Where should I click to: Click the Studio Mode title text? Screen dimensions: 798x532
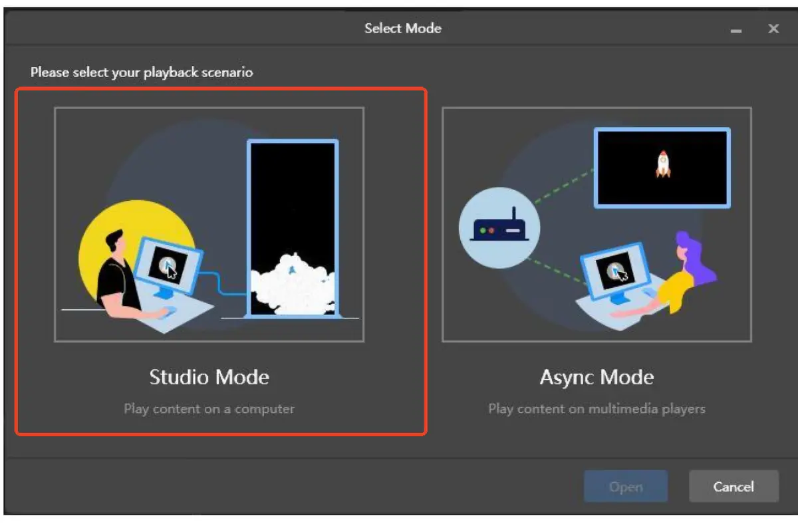[x=209, y=376]
